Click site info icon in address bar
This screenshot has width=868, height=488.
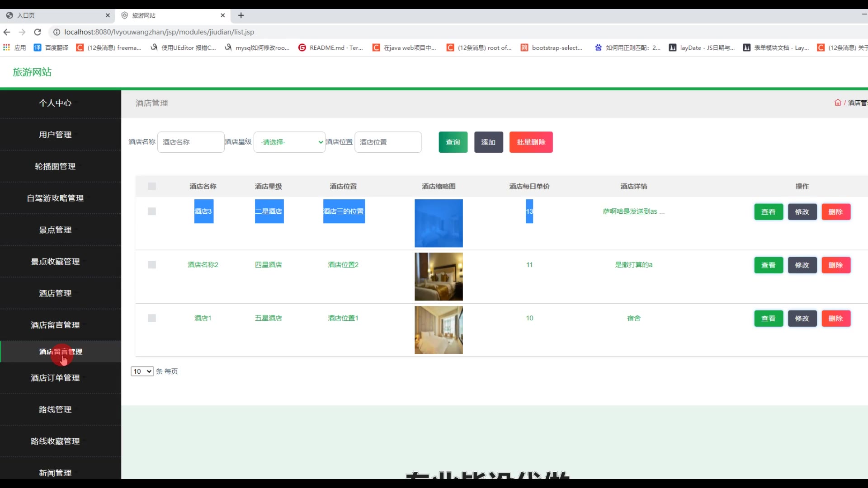point(57,32)
